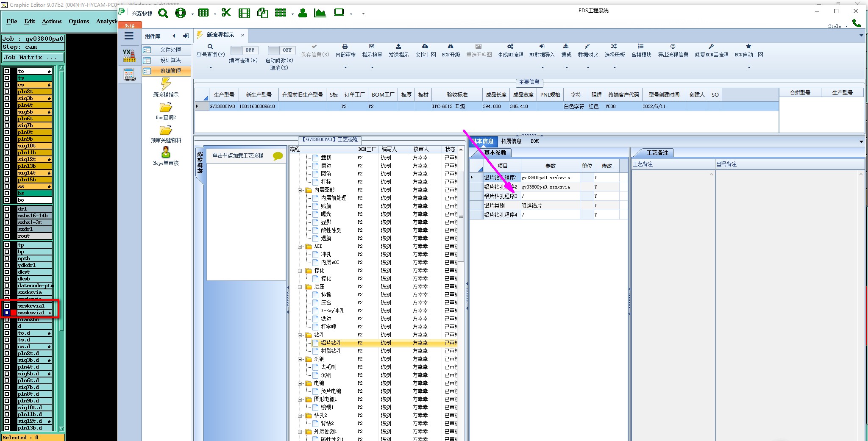The height and width of the screenshot is (441, 868).
Task: Toggle checkbox for layer 'sig3b' in Graphic Editor
Action: pos(7,98)
